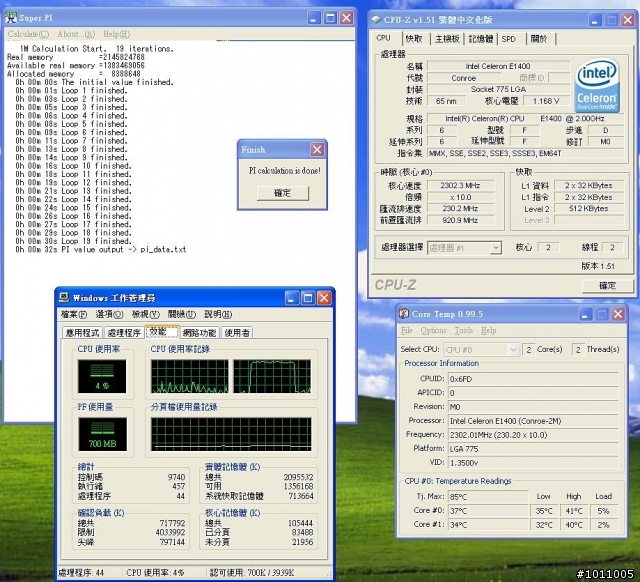The image size is (640, 582).
Task: Click the second CPU usage history graph
Action: point(272,376)
